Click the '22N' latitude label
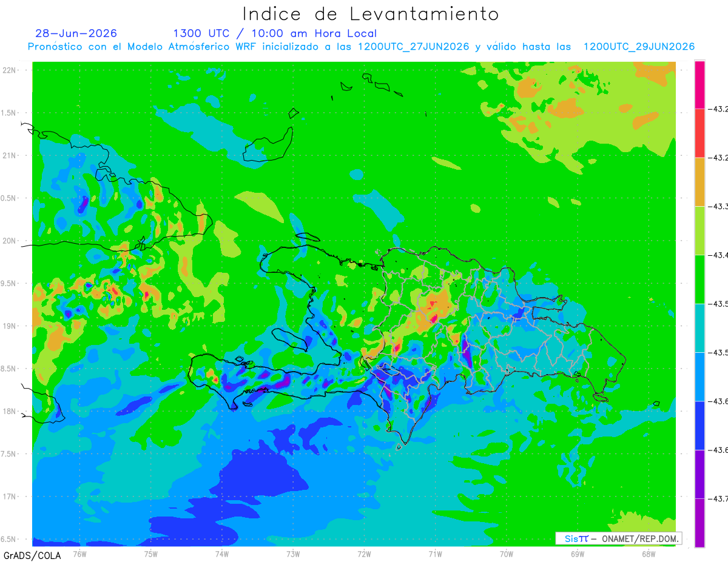728x562 pixels. pyautogui.click(x=10, y=70)
